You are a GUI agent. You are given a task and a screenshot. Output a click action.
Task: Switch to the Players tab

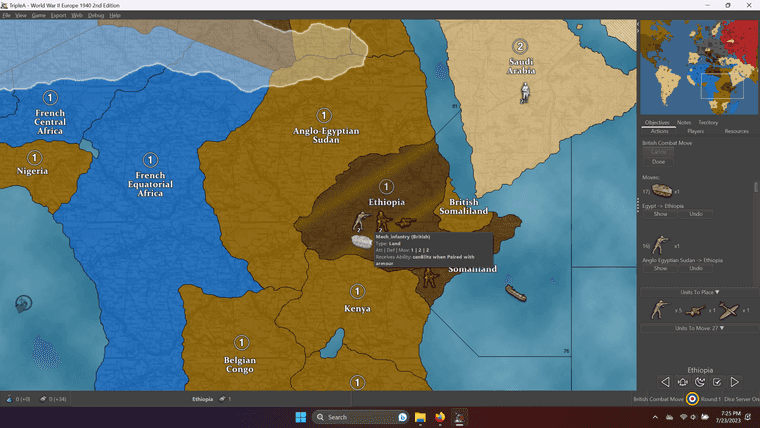coord(695,131)
